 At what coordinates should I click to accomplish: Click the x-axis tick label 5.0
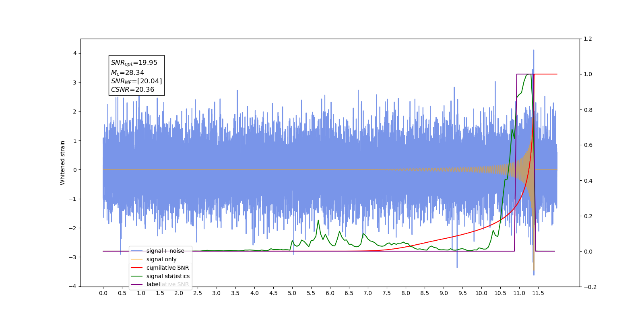pyautogui.click(x=292, y=293)
